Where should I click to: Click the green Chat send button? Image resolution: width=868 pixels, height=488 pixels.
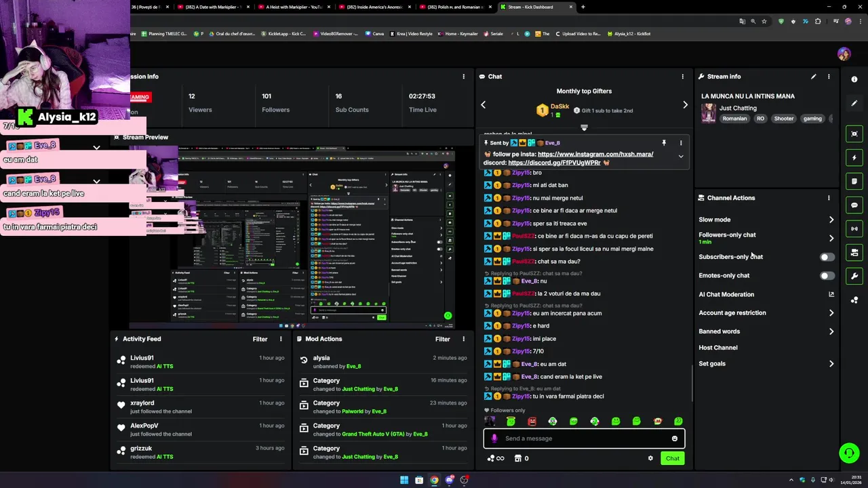click(x=672, y=458)
